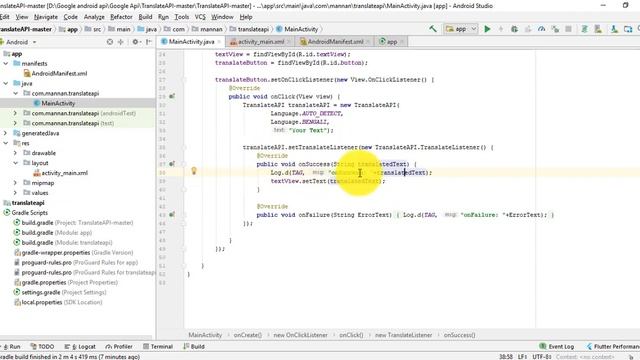
Task: Click the Collapse All icon in Project panel
Action: coord(121,42)
